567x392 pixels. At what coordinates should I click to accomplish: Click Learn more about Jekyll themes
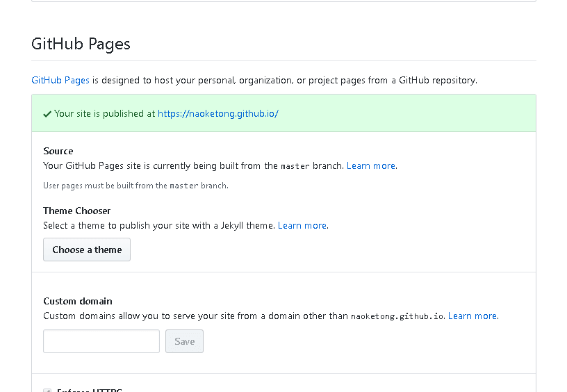[x=302, y=226]
